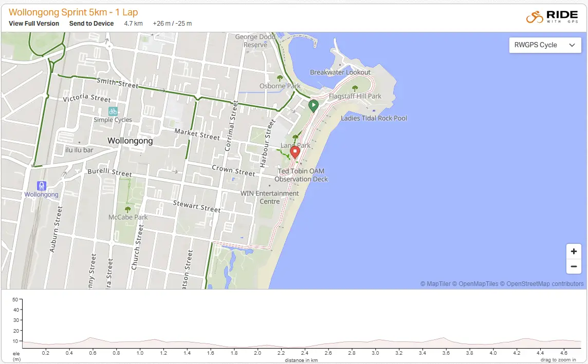Open the RWGPS Cycle map style dropdown
This screenshot has width=588, height=364.
(545, 45)
